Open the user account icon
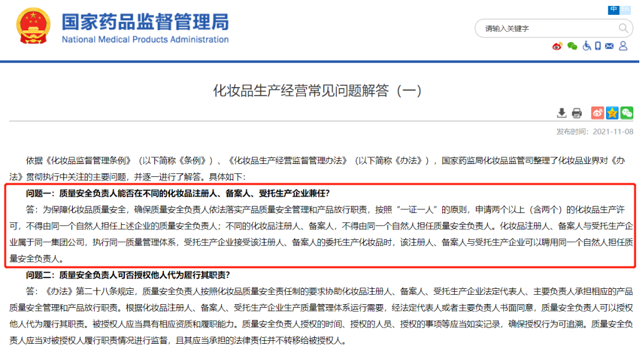Screen dimensions: 644x358 coord(623,46)
